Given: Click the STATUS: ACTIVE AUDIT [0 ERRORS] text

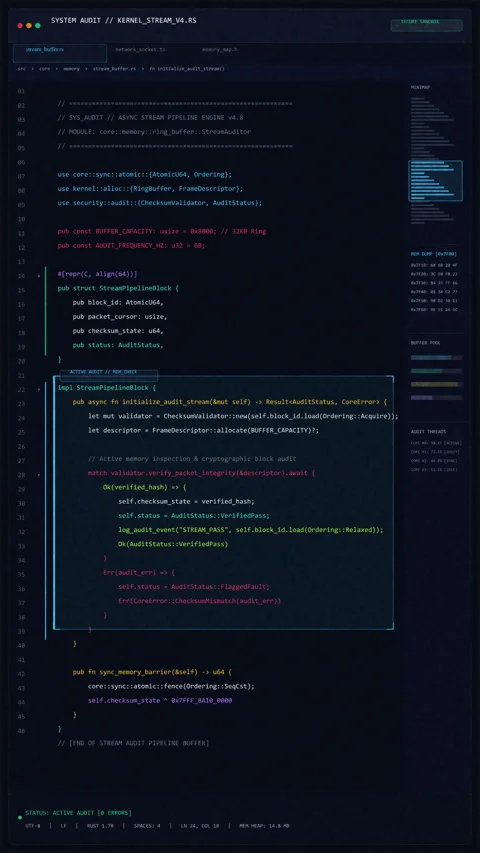Looking at the screenshot, I should point(78,813).
